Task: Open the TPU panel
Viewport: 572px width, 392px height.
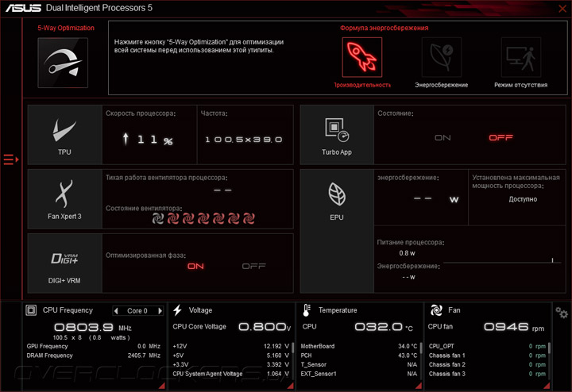Action: 64,135
